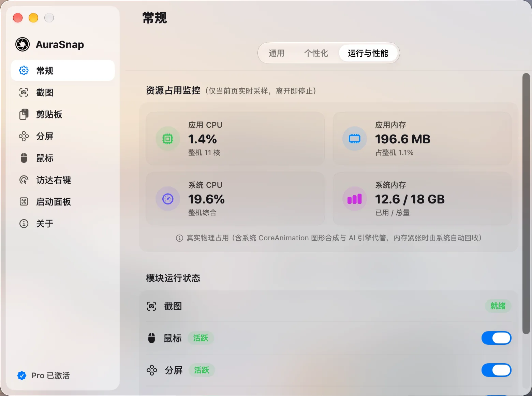
Task: Click the 整机 11 核 caption
Action: pos(204,153)
